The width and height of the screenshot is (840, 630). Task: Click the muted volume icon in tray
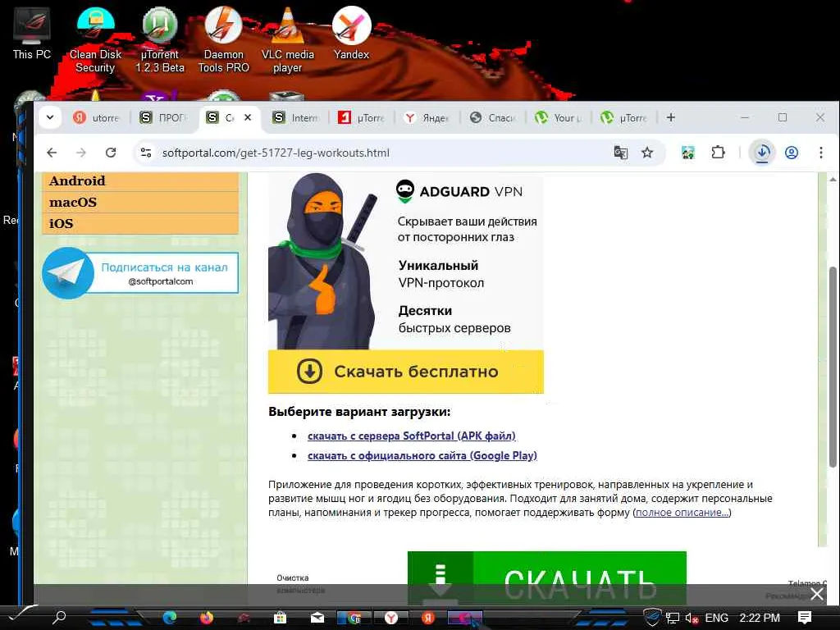[x=692, y=619]
